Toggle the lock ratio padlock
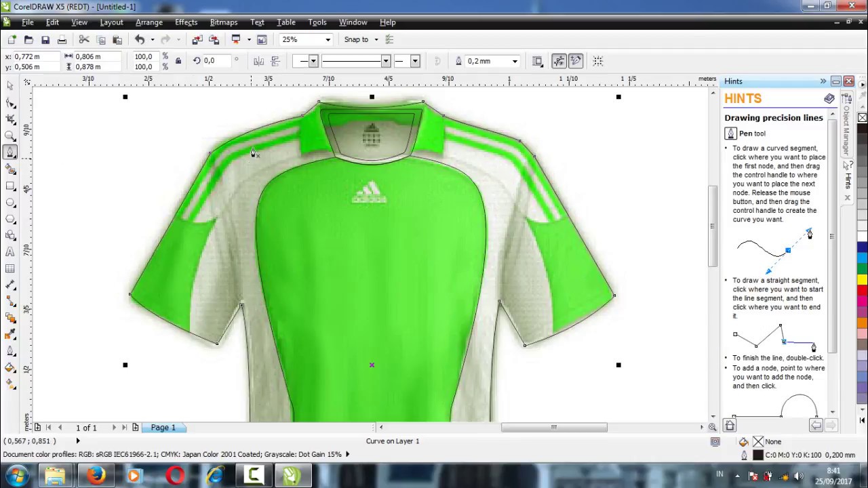The width and height of the screenshot is (868, 488). pyautogui.click(x=178, y=61)
